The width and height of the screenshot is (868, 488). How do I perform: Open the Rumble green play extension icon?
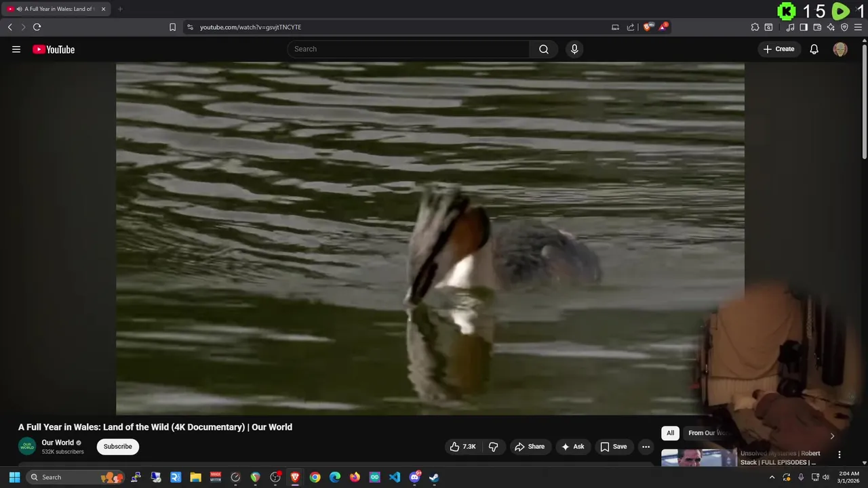pyautogui.click(x=840, y=11)
